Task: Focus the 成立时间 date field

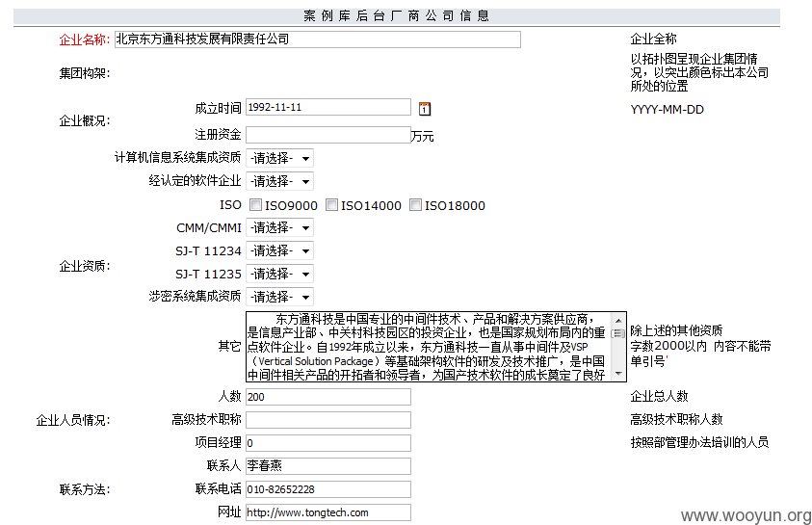Action: (x=328, y=107)
